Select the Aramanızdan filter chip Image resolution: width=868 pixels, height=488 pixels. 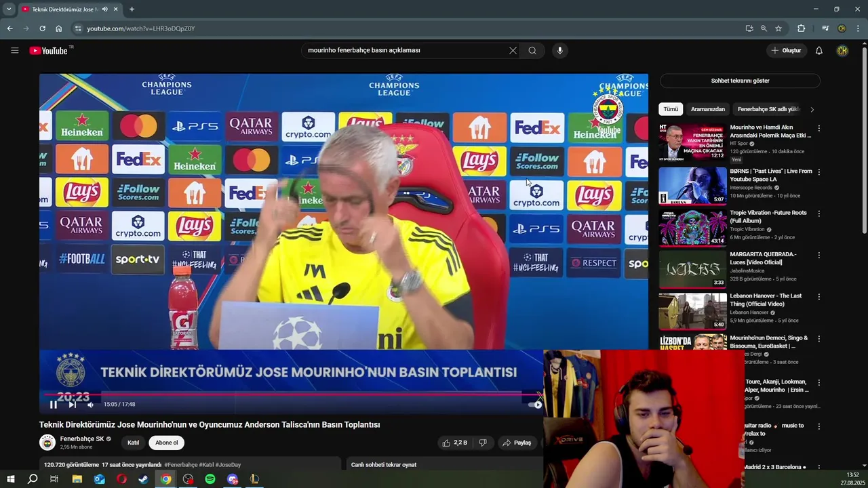(708, 109)
